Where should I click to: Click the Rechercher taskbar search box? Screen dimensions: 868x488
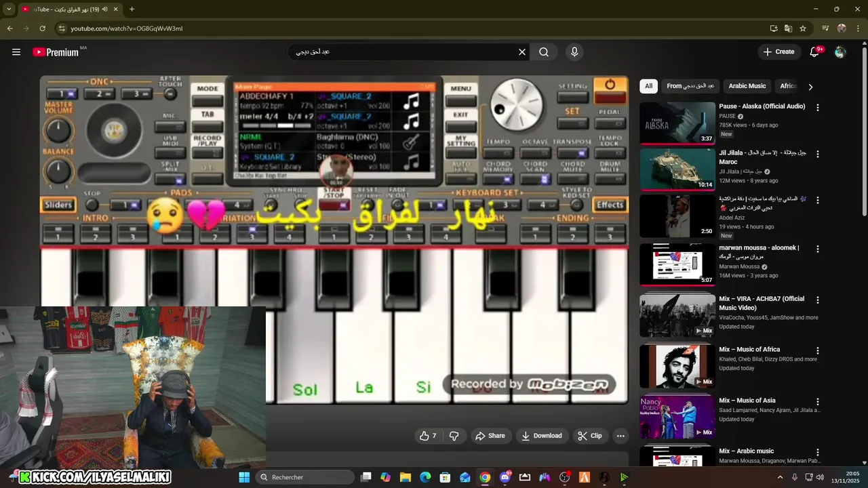(x=305, y=477)
